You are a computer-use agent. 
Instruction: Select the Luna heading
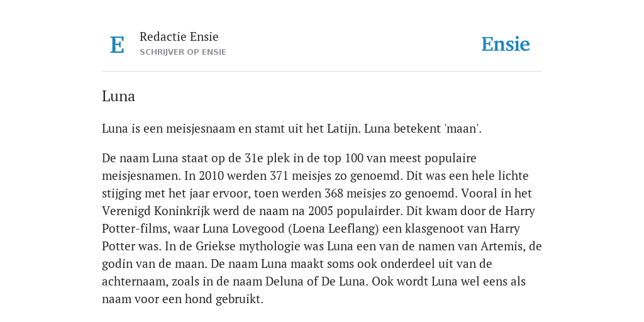click(x=118, y=96)
